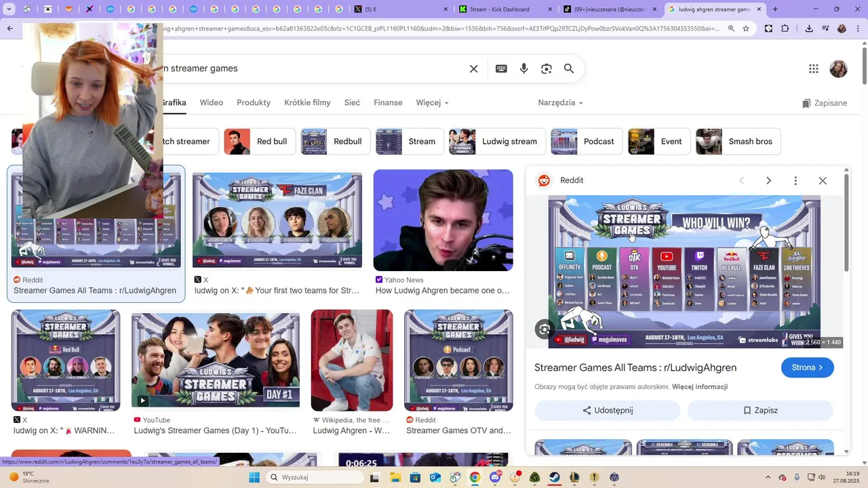Select the Red bull filter chip
Viewport: 868px width, 488px height.
[260, 141]
